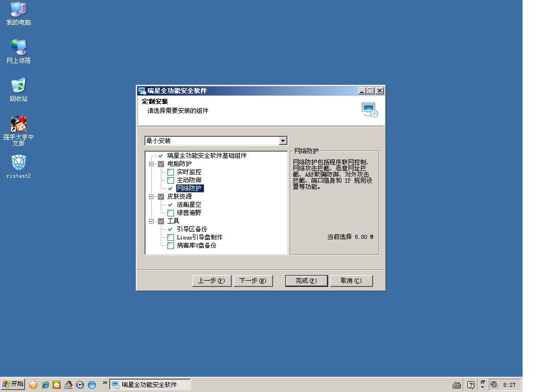Select the Linux引导盘制作 tree label
Image resolution: width=543 pixels, height=392 pixels.
pos(200,237)
